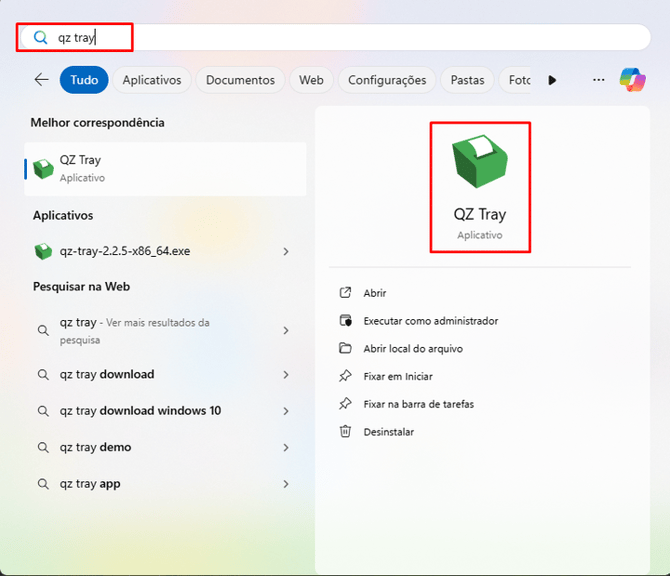Click the back arrow icon
The height and width of the screenshot is (576, 670).
41,80
